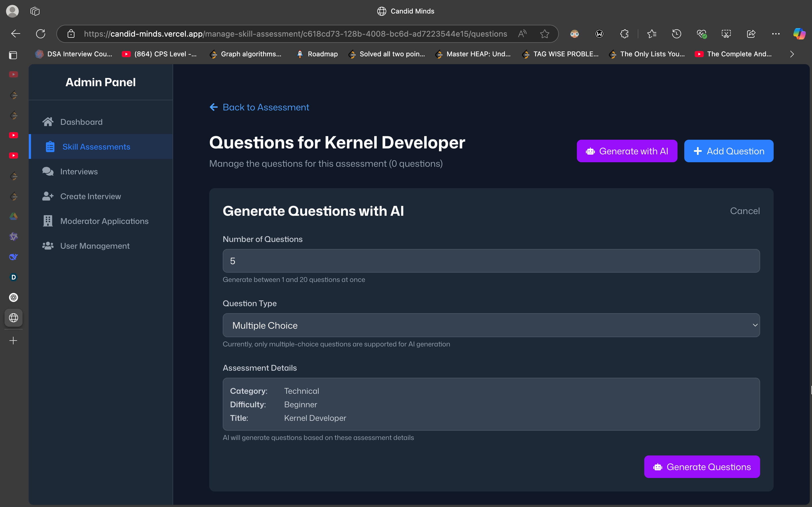Star this page as favorite

[544, 34]
